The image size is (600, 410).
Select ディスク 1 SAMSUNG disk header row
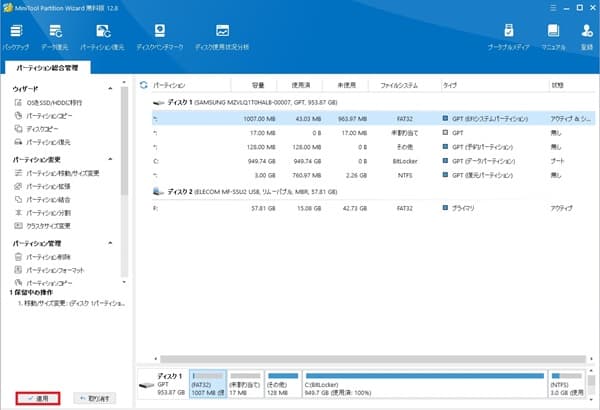(x=373, y=103)
